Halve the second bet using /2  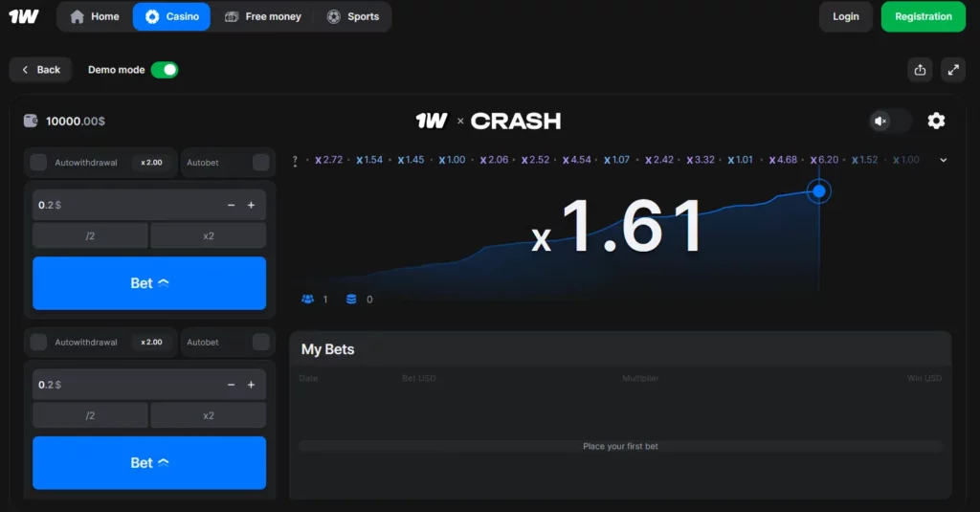[90, 415]
